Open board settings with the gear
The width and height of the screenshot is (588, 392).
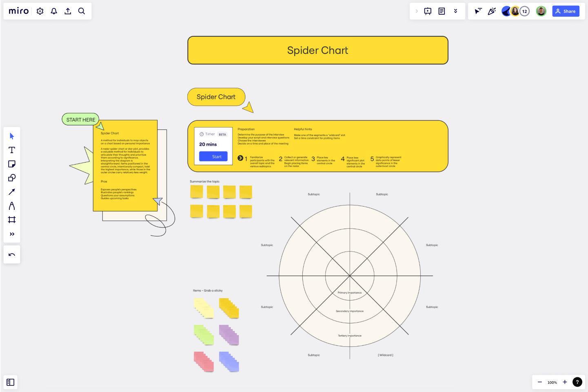point(40,11)
